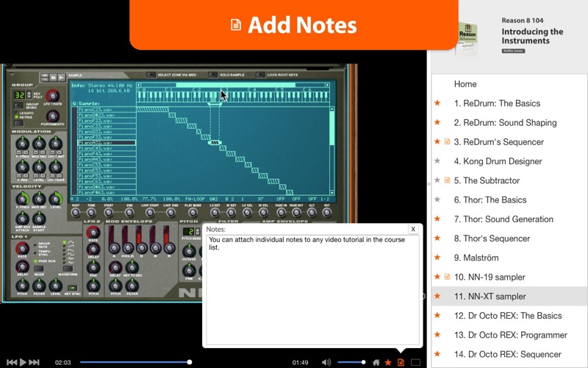The image size is (588, 368).
Task: Open lesson 7. Thor: Sound Generation
Action: [x=503, y=219]
